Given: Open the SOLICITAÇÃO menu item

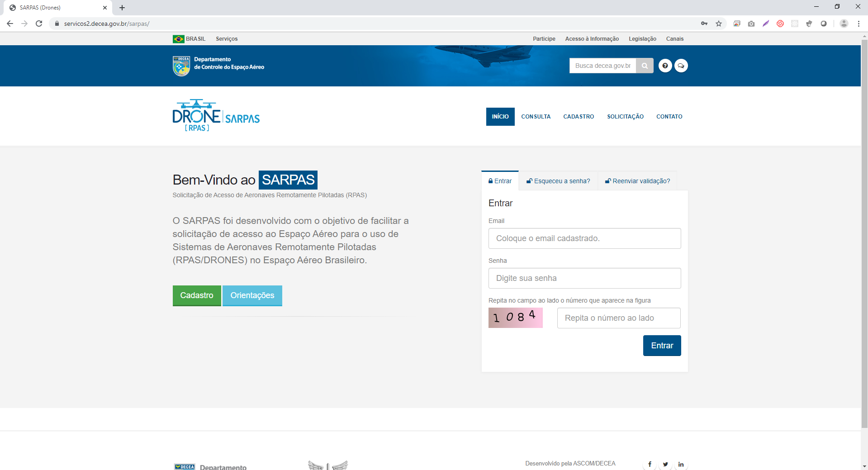Looking at the screenshot, I should (x=625, y=117).
